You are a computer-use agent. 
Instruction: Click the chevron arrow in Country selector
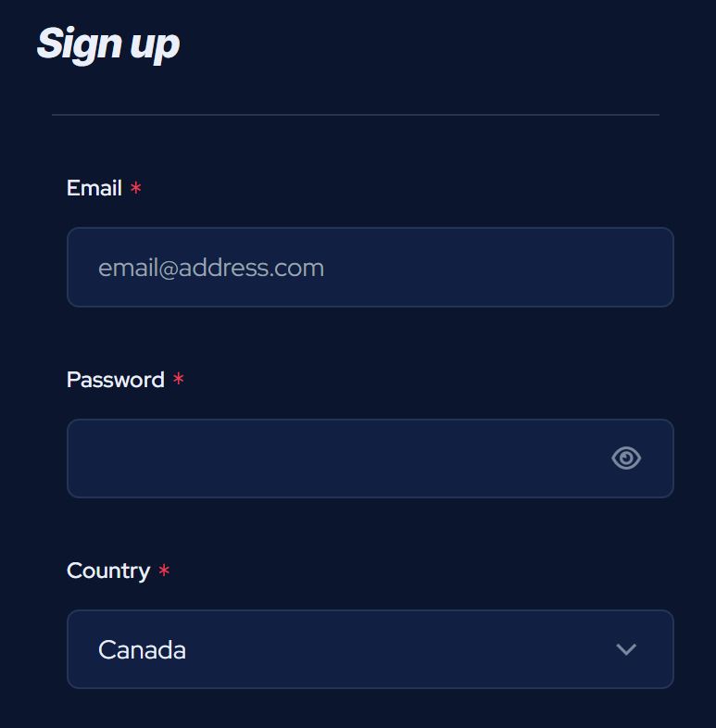626,649
